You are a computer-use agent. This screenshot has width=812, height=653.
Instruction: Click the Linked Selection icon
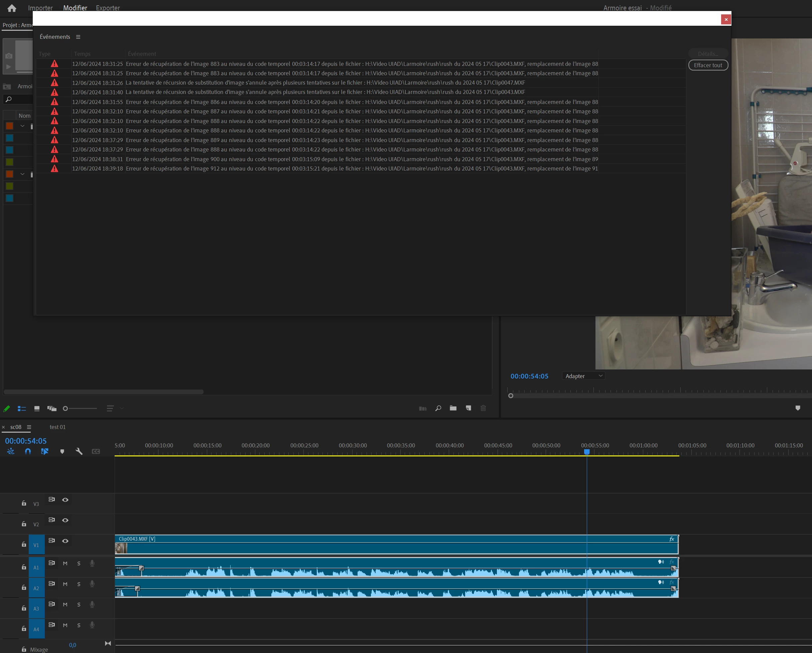(45, 451)
